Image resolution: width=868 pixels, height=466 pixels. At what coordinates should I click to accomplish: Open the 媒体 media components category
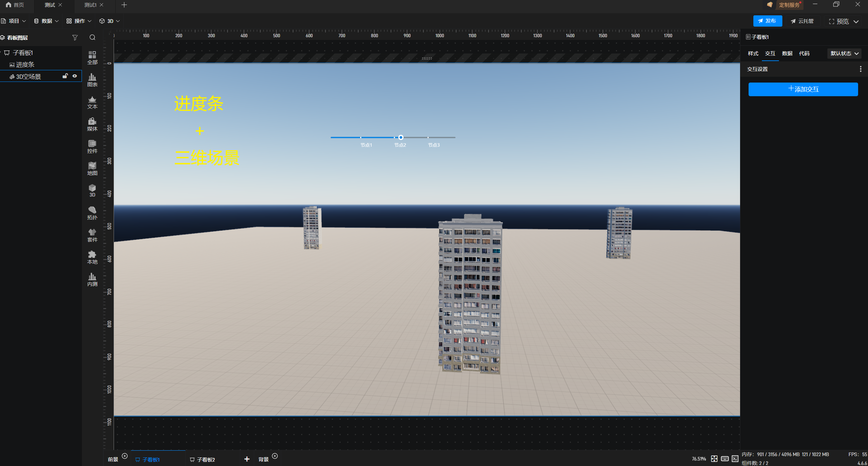click(92, 124)
